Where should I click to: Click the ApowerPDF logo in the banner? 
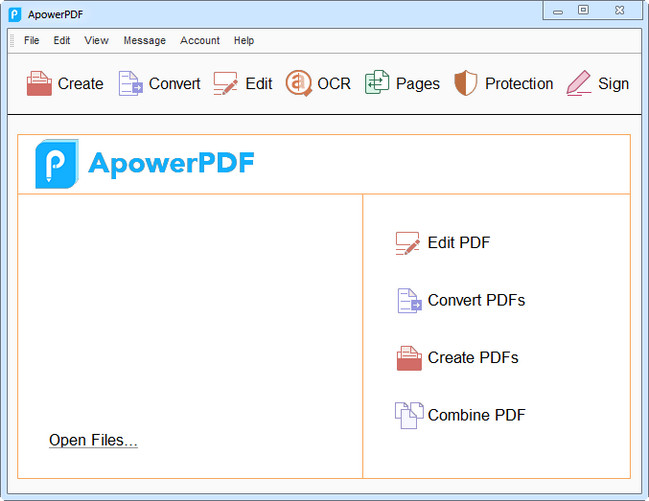pos(145,164)
